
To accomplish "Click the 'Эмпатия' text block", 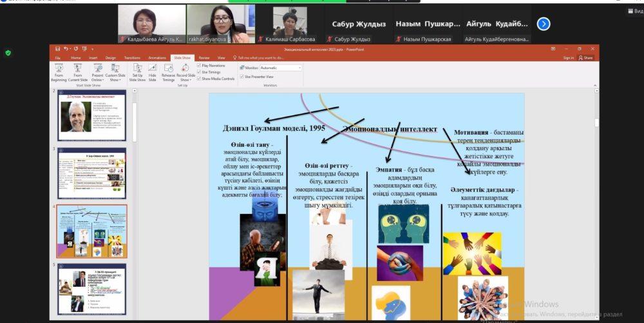I will 405,185.
